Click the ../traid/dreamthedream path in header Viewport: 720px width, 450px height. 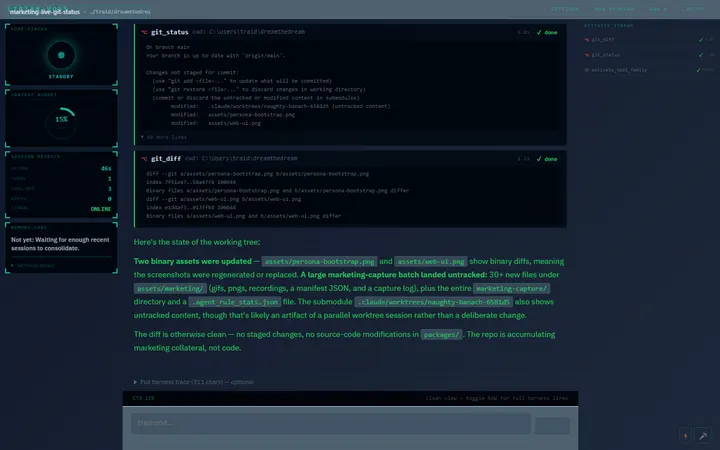[x=120, y=12]
